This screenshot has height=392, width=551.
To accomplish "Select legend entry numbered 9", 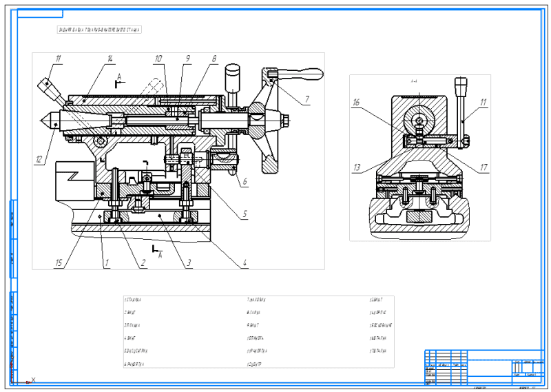I will (x=253, y=326).
